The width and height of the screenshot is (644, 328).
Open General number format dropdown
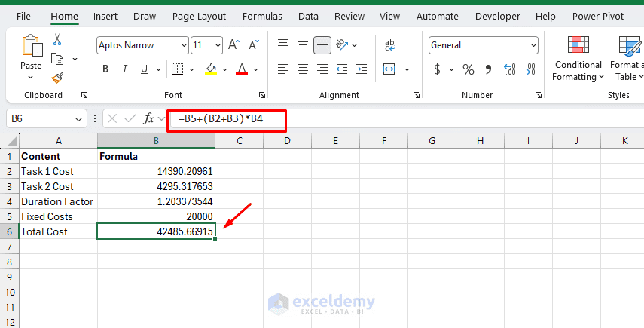pos(533,45)
